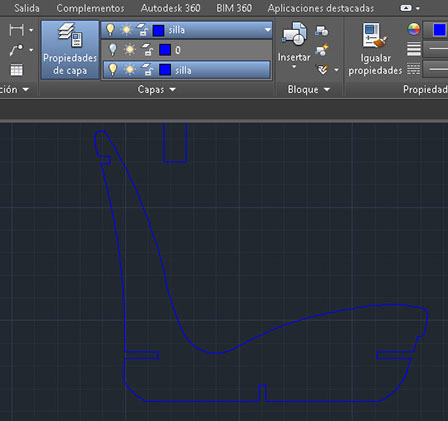Expand the Capas panel arrow
Image resolution: width=448 pixels, height=421 pixels.
172,89
